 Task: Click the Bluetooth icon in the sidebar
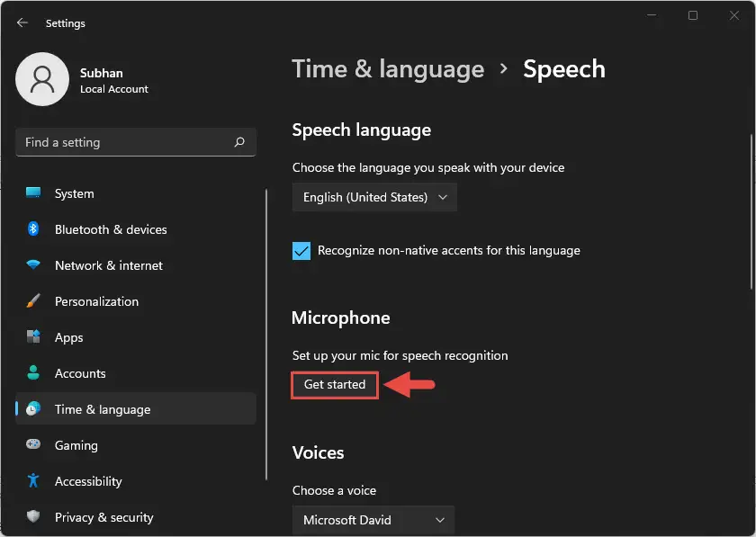pos(33,228)
